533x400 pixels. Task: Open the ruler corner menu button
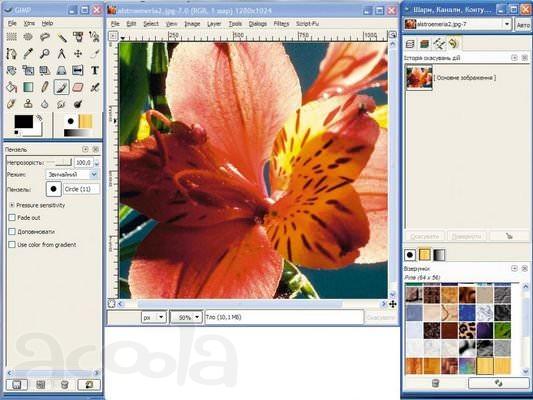pos(113,35)
